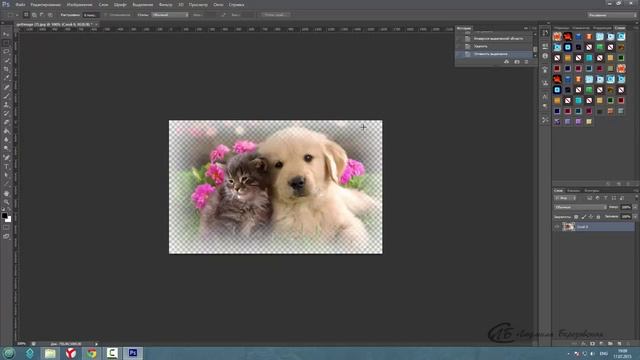Click the Слой 0 layer thumbnail
This screenshot has width=640, height=360.
[x=569, y=227]
